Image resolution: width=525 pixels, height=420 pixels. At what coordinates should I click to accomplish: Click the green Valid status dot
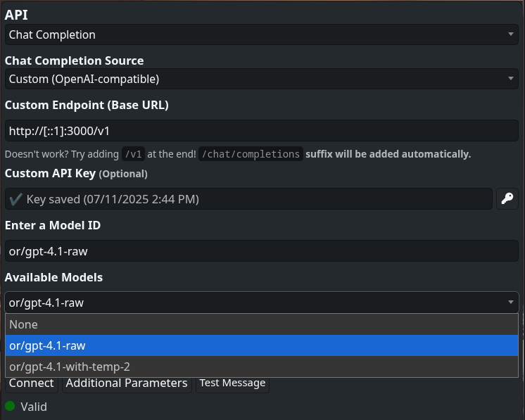point(11,406)
